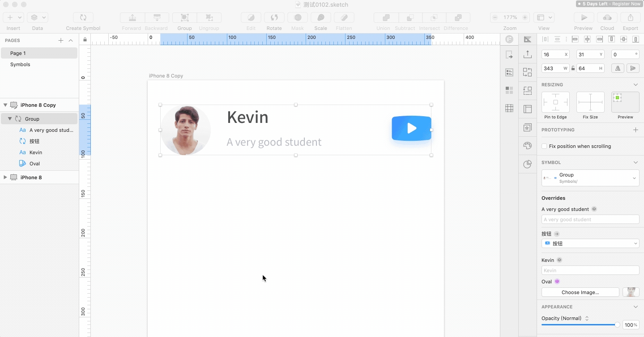Open the 按钮 override dropdown
Screen dimensions: 644x337
590,244
